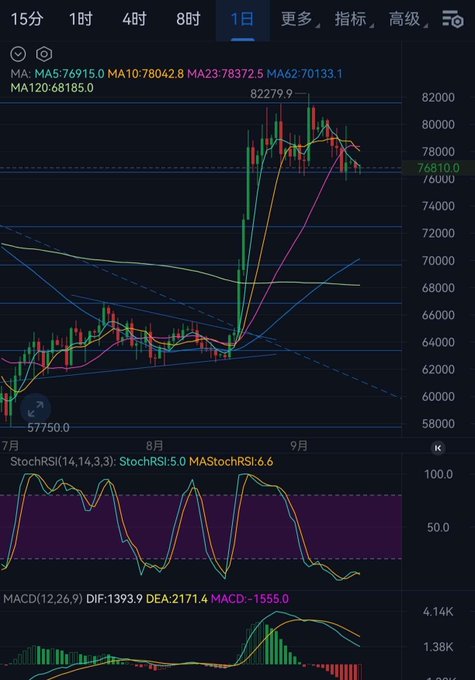
Task: Click the current price tag 76810.0
Action: tap(438, 168)
